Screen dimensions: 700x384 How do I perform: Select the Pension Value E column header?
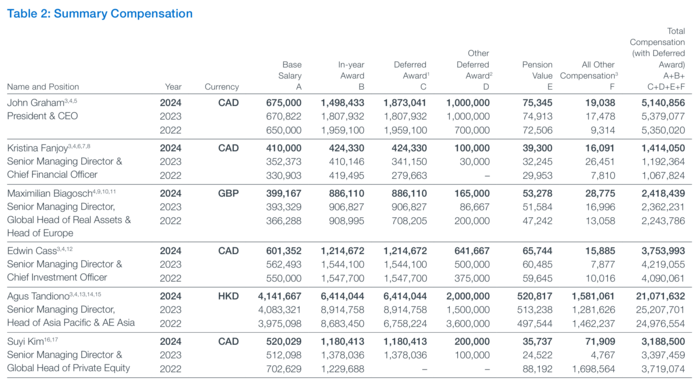pos(537,76)
